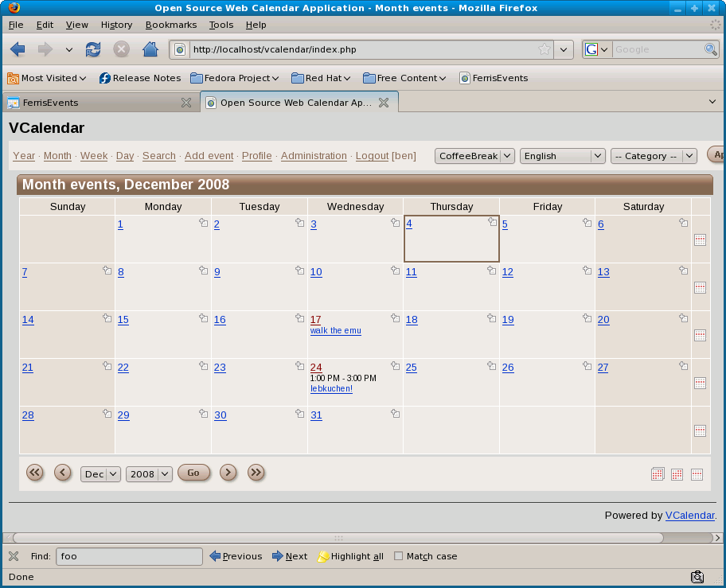
Task: Expand the back/forward history dropdown
Action: pyautogui.click(x=69, y=49)
